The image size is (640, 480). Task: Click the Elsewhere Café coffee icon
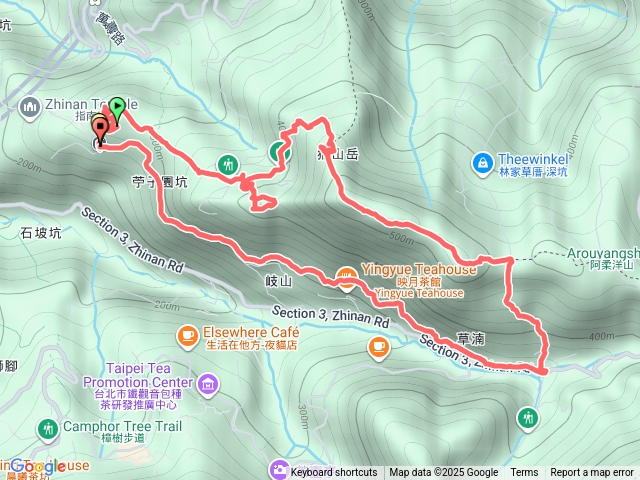click(x=188, y=337)
